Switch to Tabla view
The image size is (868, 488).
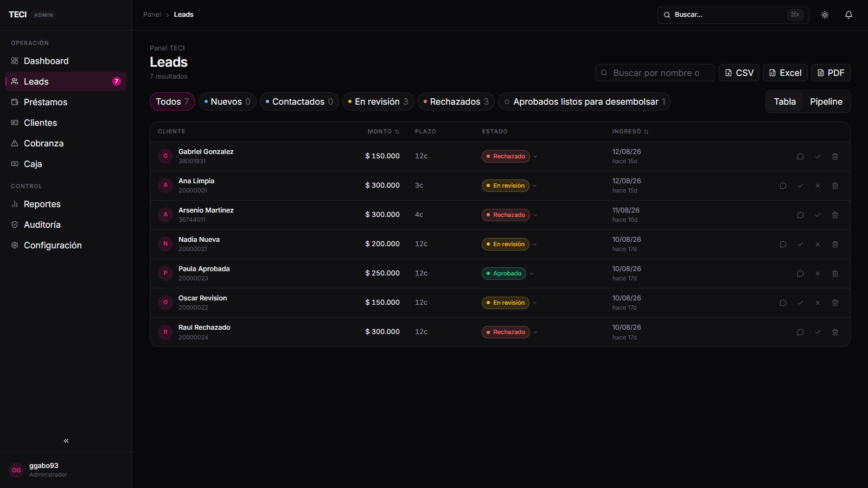coord(784,102)
